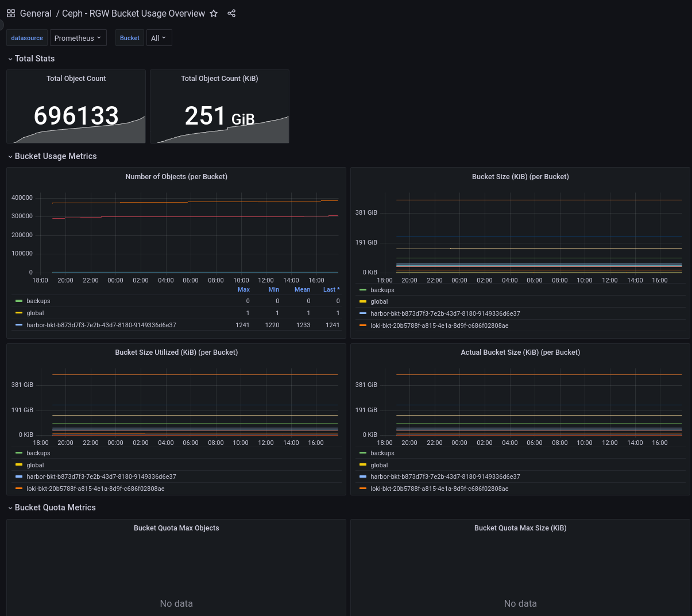The height and width of the screenshot is (616, 692).
Task: Click orange loki-bkt color swatch in Actual Bucket Size legend
Action: click(x=363, y=489)
